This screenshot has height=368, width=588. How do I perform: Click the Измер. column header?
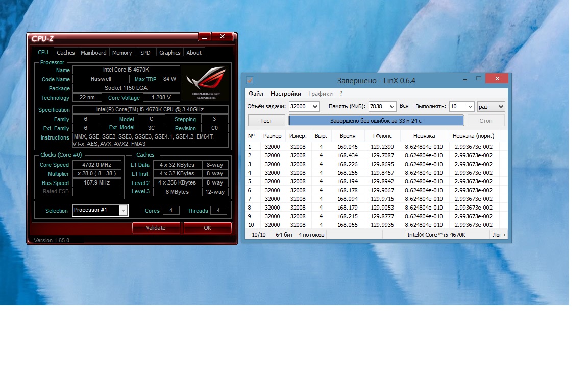298,136
